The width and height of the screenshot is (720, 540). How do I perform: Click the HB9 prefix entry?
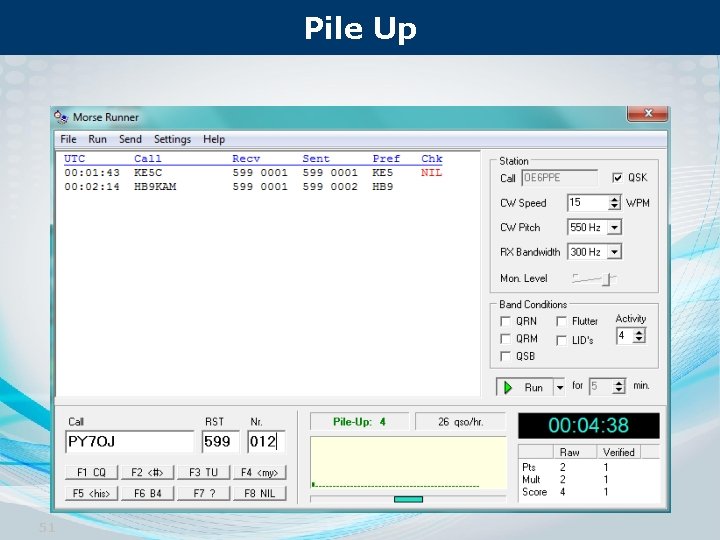tap(383, 187)
